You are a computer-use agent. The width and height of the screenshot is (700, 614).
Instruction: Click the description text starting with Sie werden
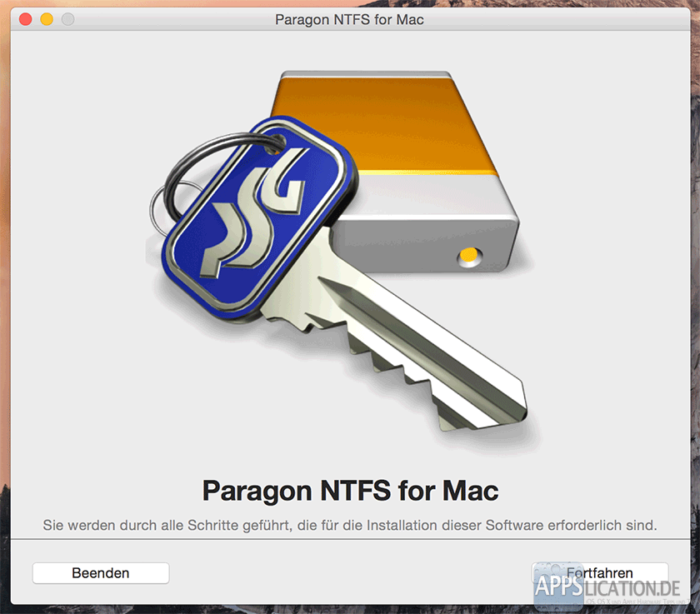click(x=350, y=525)
